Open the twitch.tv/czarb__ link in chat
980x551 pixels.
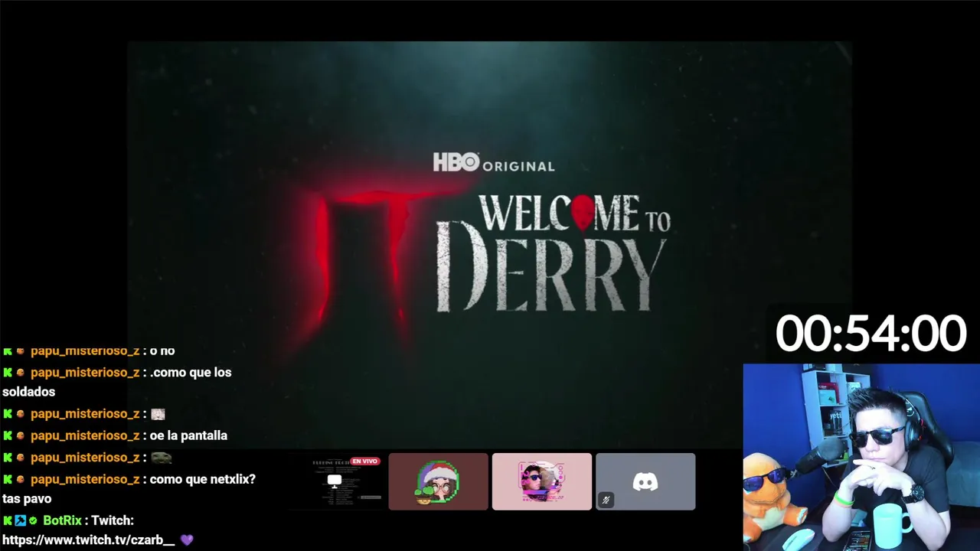pos(89,540)
